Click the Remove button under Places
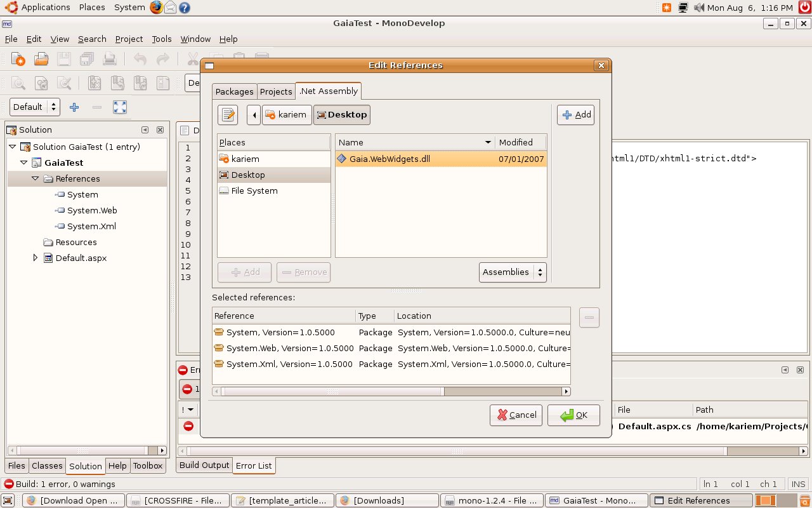812x508 pixels. pos(303,272)
